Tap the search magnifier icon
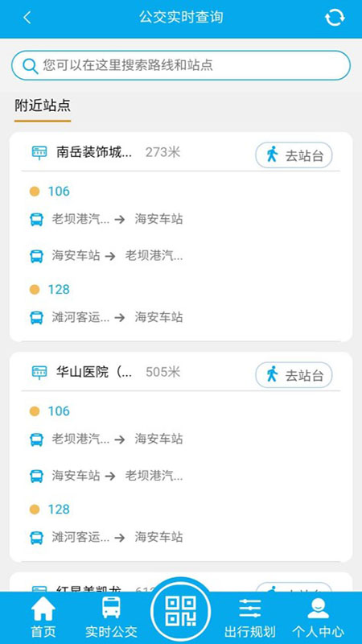 31,66
